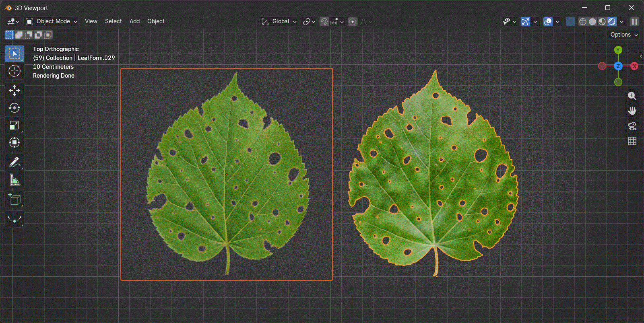Image resolution: width=644 pixels, height=323 pixels.
Task: Set selection mode to Extend
Action: coord(19,35)
